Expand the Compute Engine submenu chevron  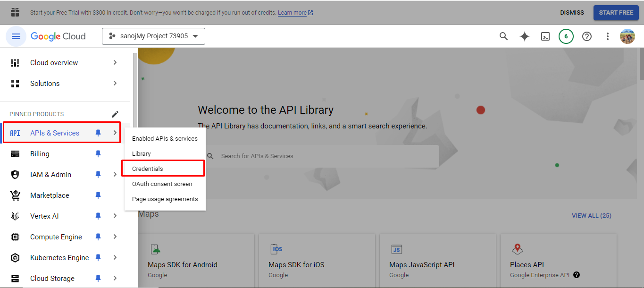click(x=115, y=237)
